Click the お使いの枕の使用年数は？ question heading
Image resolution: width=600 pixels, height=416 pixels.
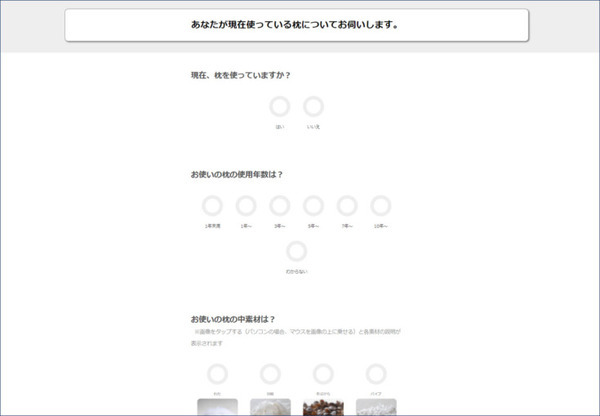coord(237,174)
